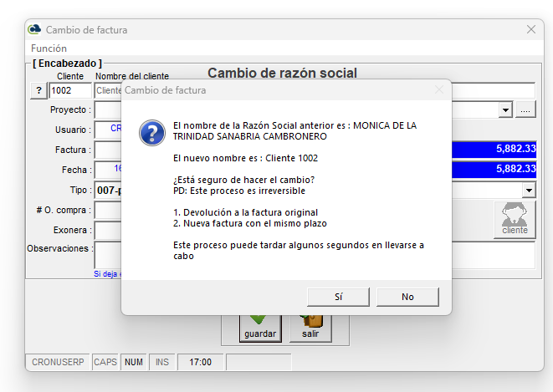Click the Cliente field containing 1002
The height and width of the screenshot is (392, 553).
coord(70,90)
